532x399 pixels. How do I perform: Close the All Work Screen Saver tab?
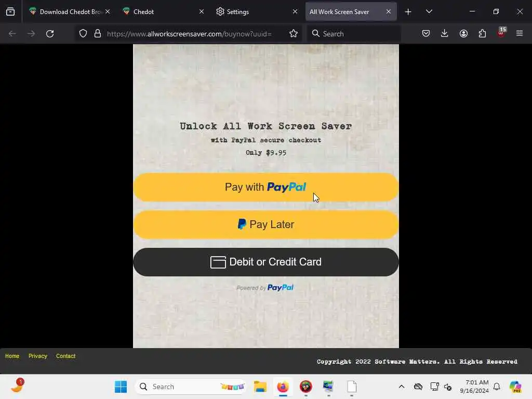pos(389,11)
